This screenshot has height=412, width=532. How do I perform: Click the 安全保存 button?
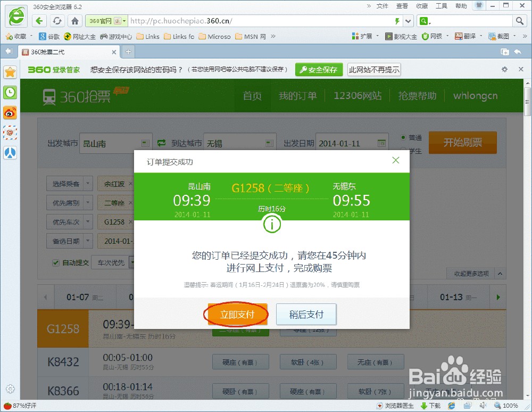(x=319, y=70)
